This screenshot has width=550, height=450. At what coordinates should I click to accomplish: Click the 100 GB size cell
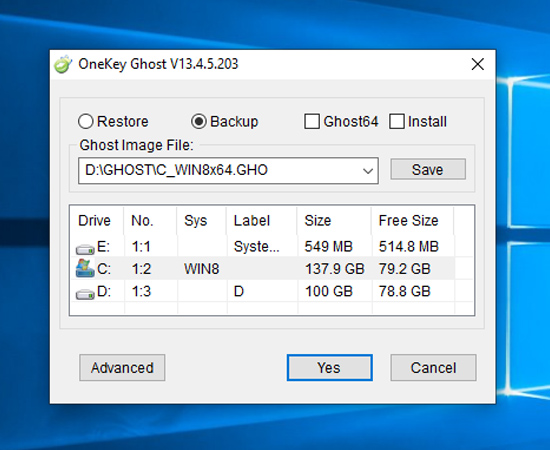click(329, 291)
